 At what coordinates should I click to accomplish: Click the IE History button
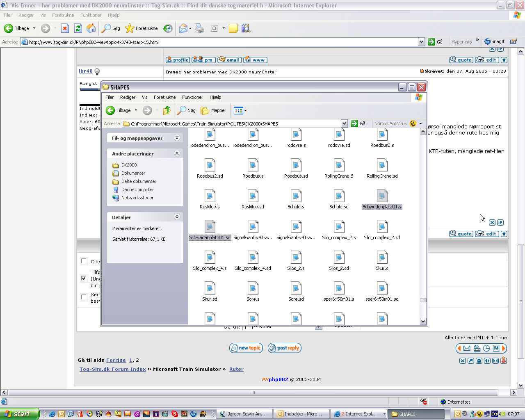[x=168, y=28]
